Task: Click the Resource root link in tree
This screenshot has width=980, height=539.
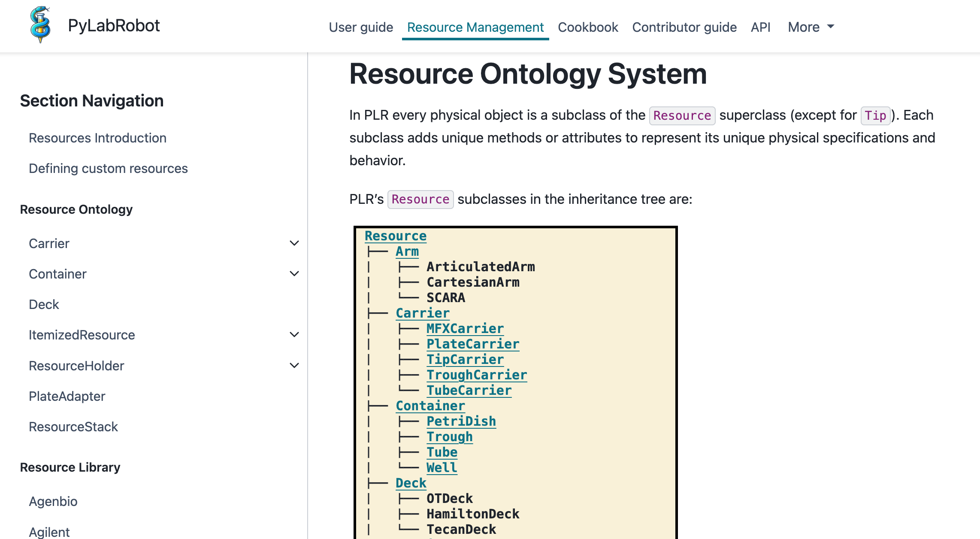Action: (395, 236)
